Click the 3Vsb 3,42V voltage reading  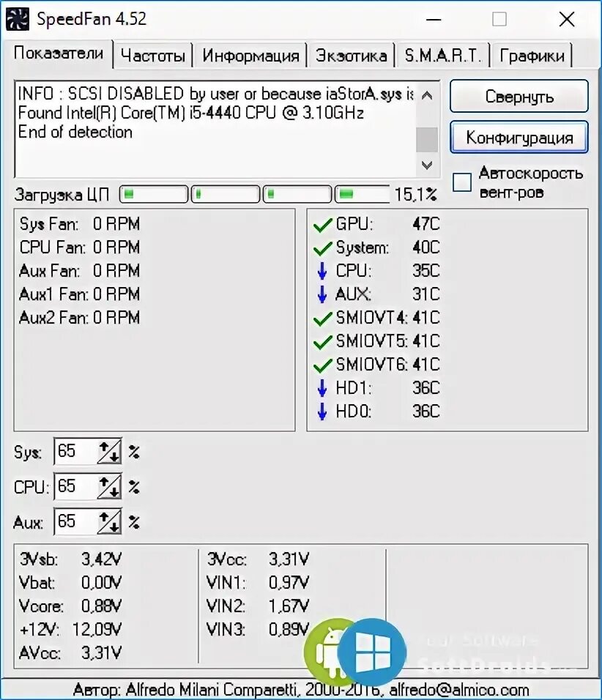[x=70, y=559]
